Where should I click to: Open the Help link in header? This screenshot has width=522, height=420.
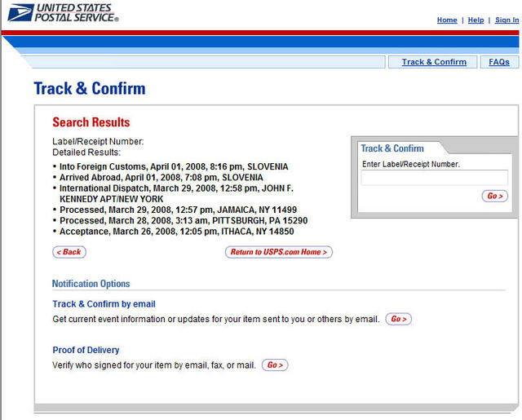pos(476,20)
